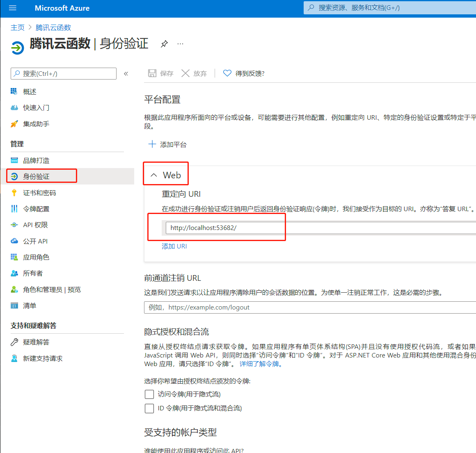Click the authentication page header icon
Viewport: 476px width, 453px height.
[18, 48]
